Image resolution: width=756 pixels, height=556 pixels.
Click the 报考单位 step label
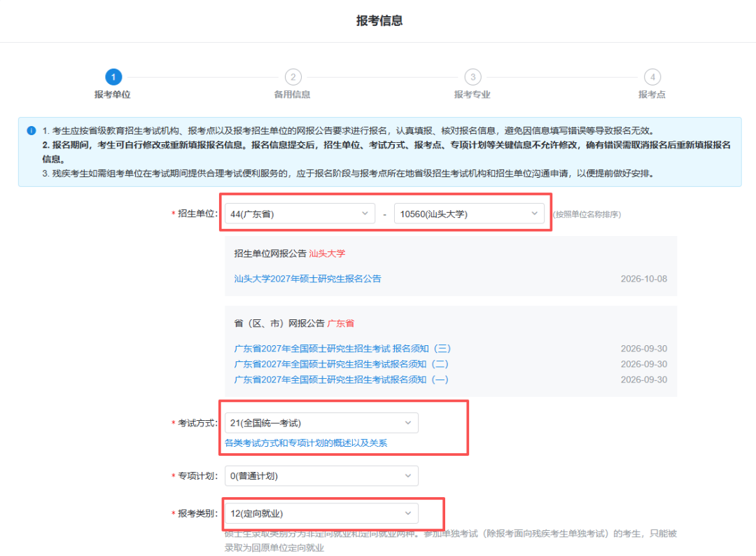point(112,95)
